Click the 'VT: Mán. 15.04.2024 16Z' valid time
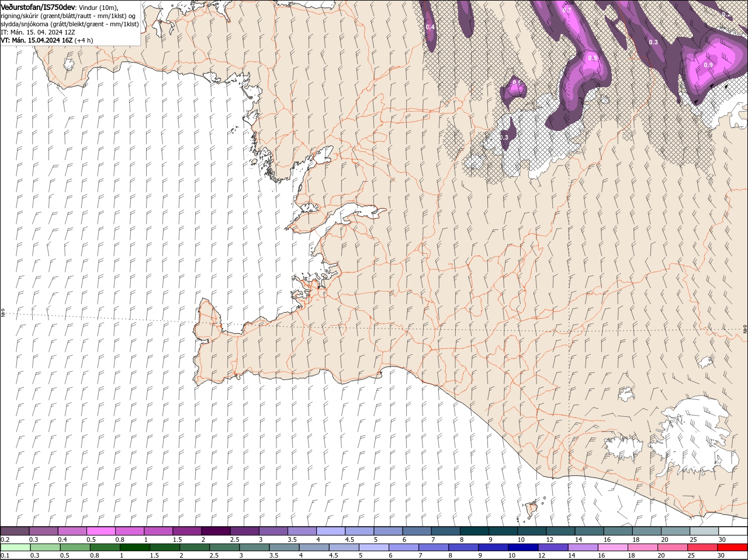 tap(37, 40)
